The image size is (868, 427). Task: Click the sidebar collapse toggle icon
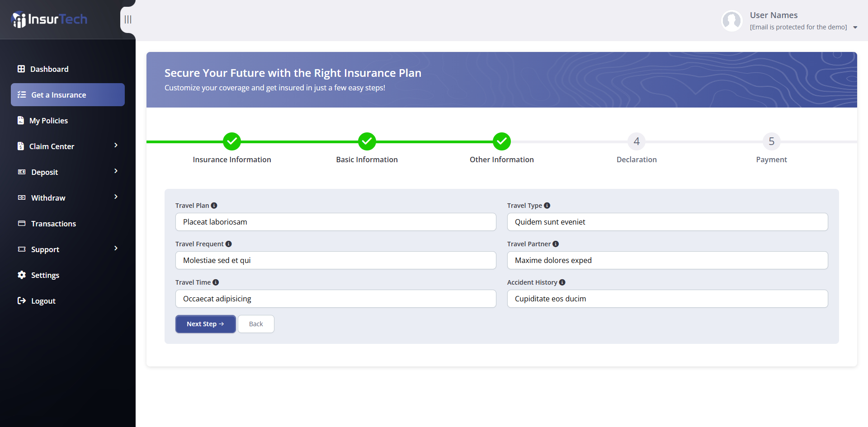tap(128, 19)
